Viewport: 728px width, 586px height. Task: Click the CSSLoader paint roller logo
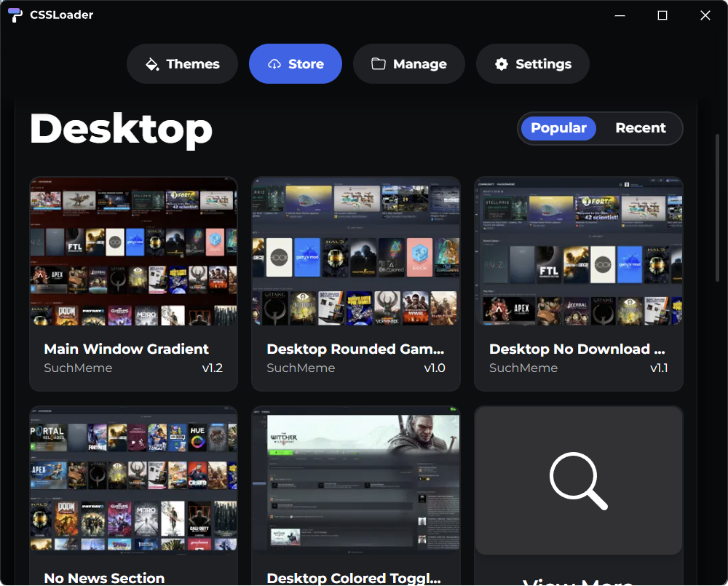15,15
